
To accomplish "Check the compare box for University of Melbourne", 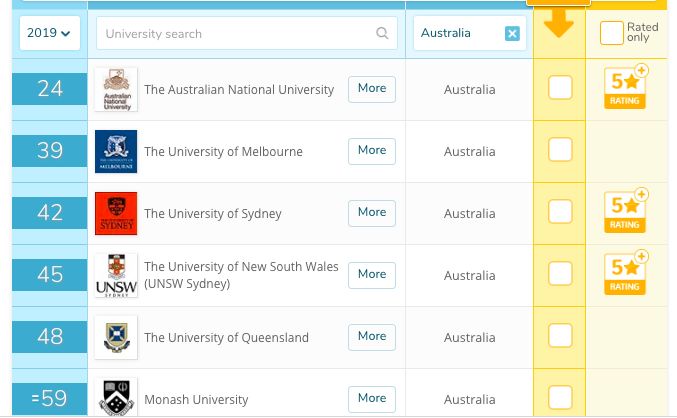I will [560, 150].
